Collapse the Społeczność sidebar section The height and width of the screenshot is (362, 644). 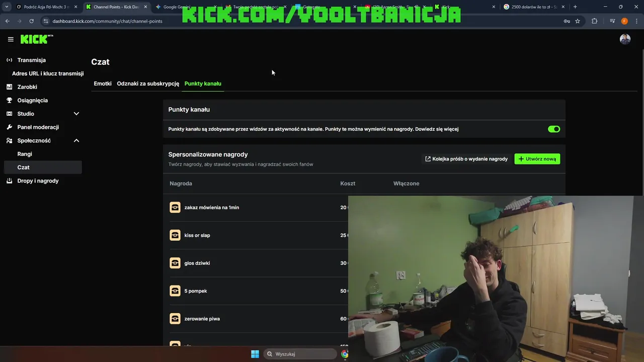(76, 140)
